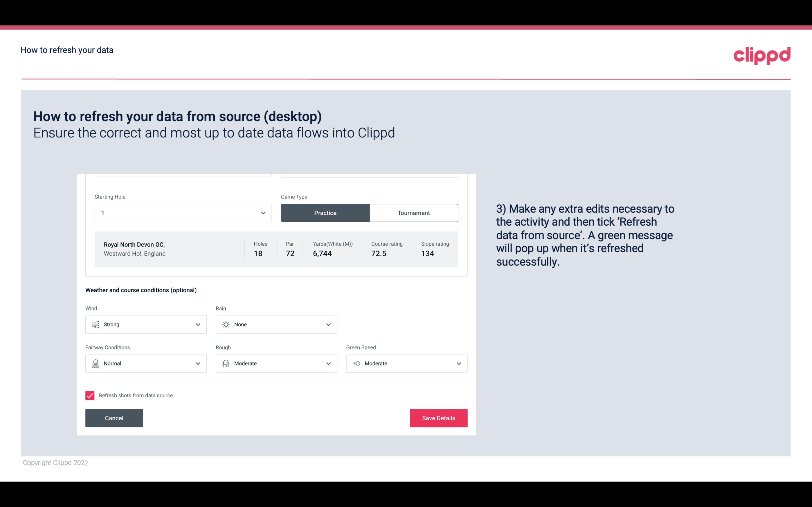Click the Save Details button
This screenshot has height=507, width=812.
pyautogui.click(x=438, y=418)
